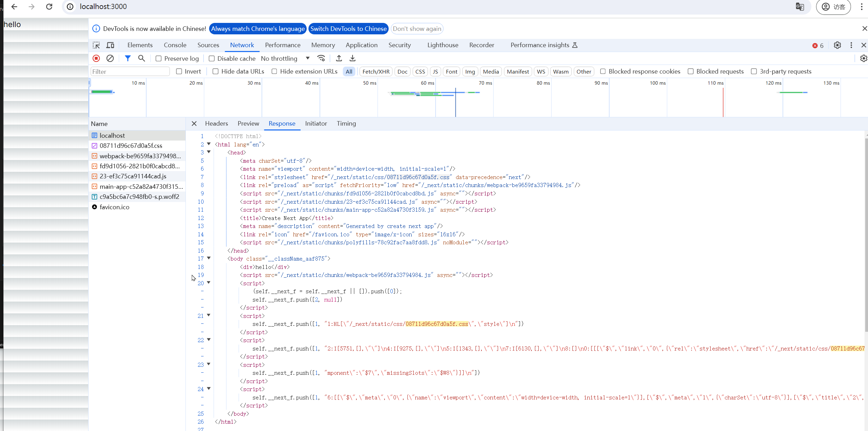Collapse the script block on line 23

tap(209, 364)
